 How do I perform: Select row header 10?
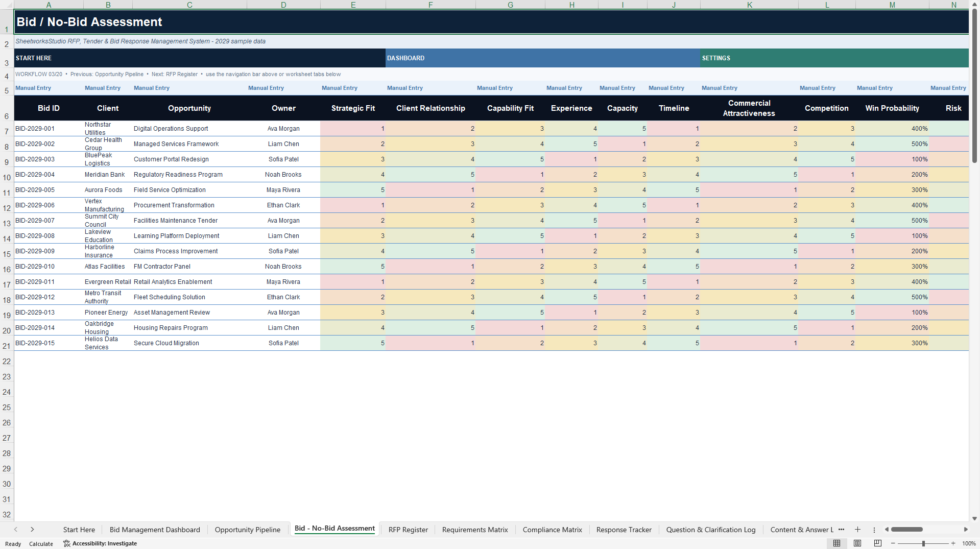(7, 175)
